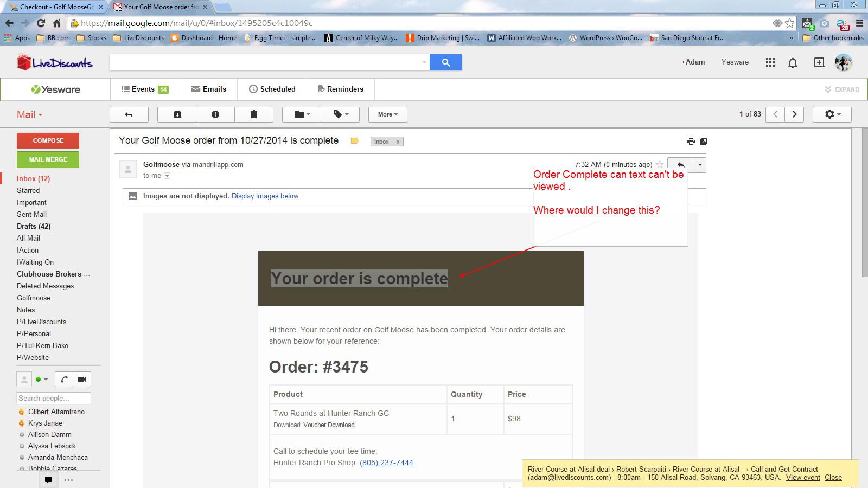Viewport: 868px width, 488px height.
Task: Open Drafts (42) folder
Action: pyautogui.click(x=34, y=226)
